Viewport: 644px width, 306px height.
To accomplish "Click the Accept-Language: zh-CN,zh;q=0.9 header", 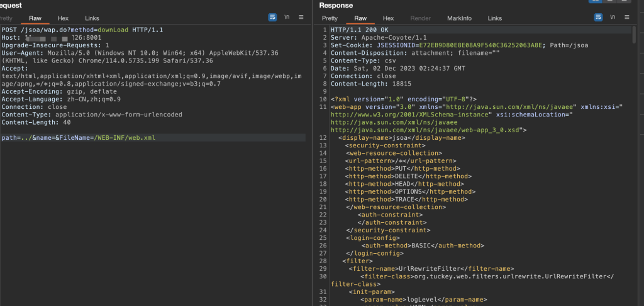I will (x=61, y=99).
